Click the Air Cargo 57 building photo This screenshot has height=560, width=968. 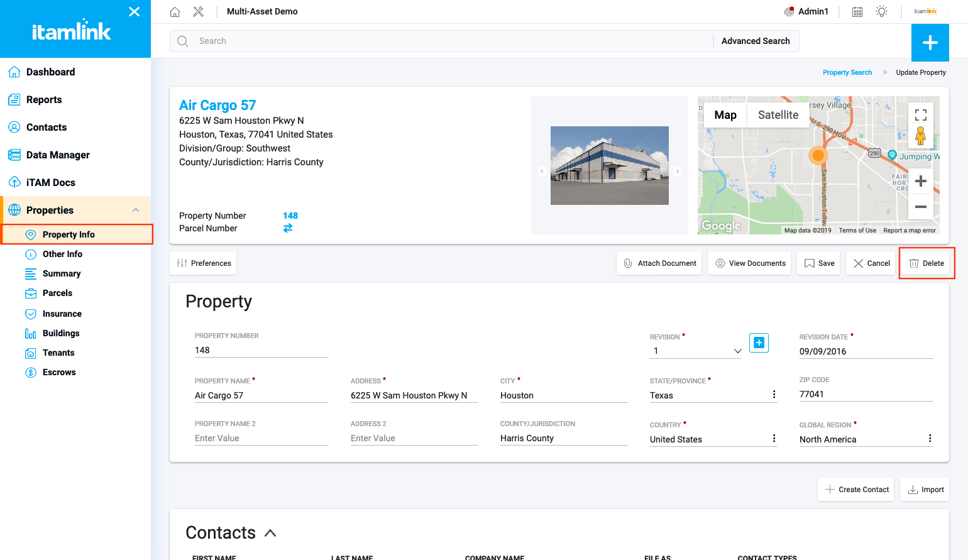609,165
